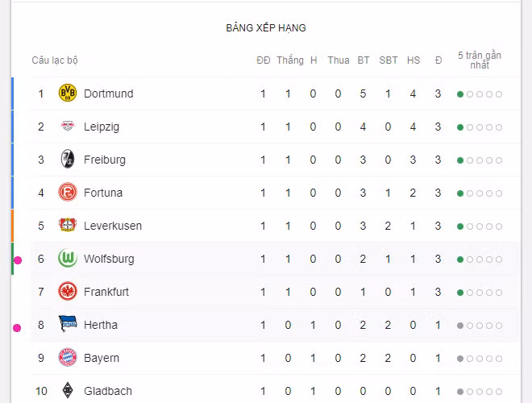Open the Bayern team name link

102,358
